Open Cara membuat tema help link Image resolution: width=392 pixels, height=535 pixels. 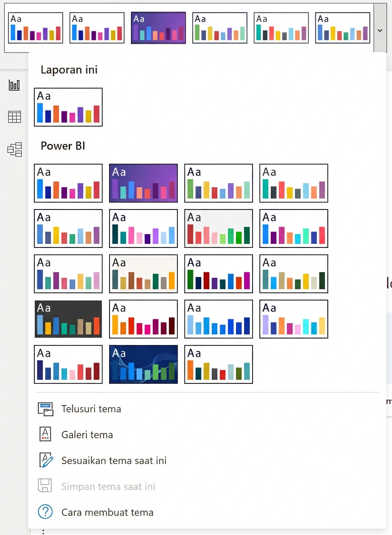tap(108, 512)
